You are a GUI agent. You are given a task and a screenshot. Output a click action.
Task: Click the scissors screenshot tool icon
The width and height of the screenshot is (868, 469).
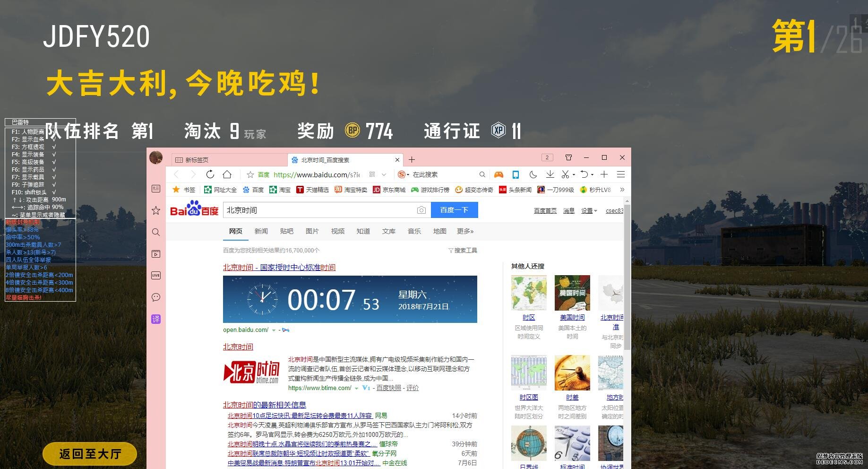tap(565, 174)
